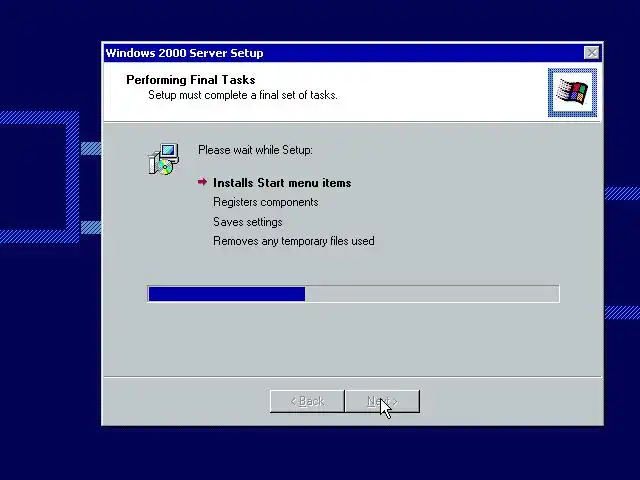This screenshot has width=640, height=480.
Task: Close the Windows 2000 Server Setup dialog
Action: 591,53
